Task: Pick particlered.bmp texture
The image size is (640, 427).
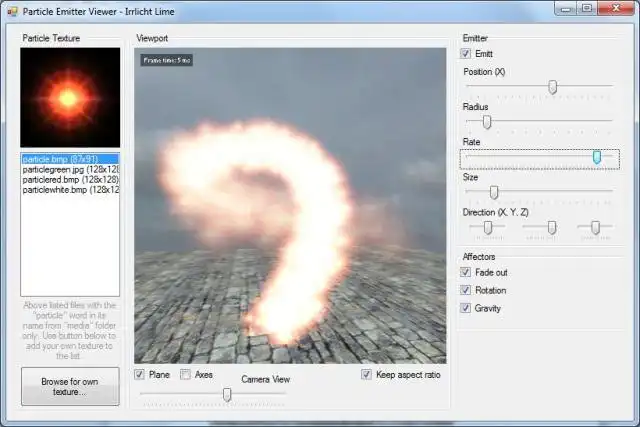Action: tap(70, 180)
